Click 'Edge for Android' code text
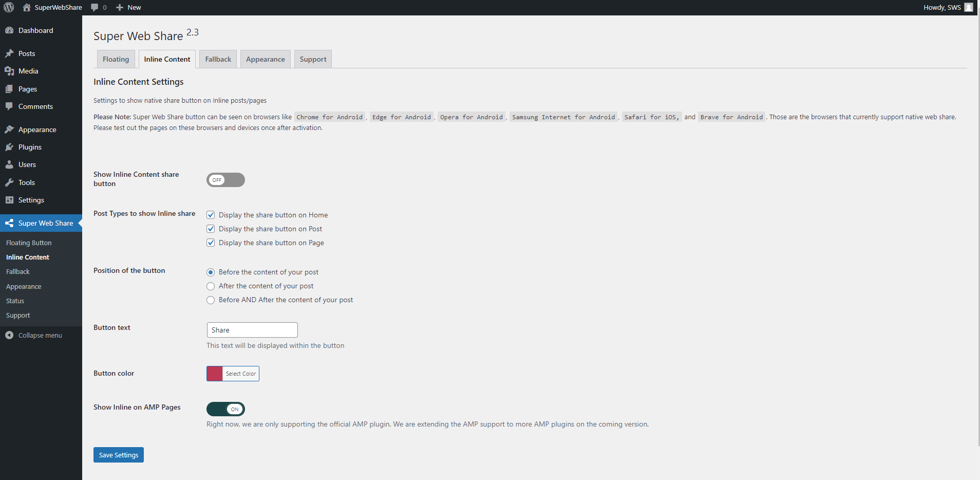The image size is (980, 480). tap(402, 117)
